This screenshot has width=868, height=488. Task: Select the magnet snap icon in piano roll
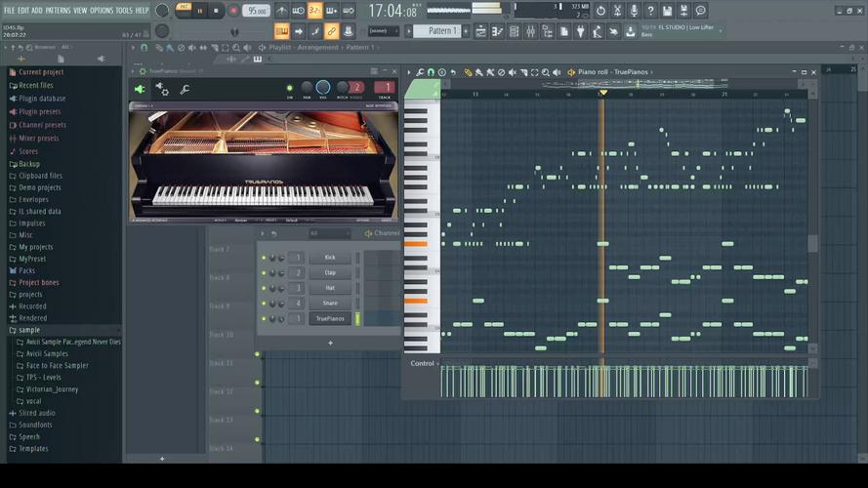(x=431, y=72)
